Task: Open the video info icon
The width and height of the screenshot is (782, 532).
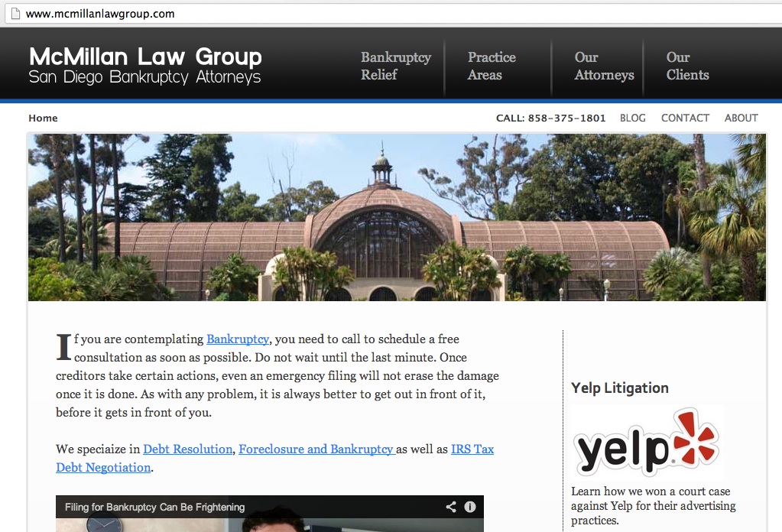Action: pyautogui.click(x=470, y=507)
